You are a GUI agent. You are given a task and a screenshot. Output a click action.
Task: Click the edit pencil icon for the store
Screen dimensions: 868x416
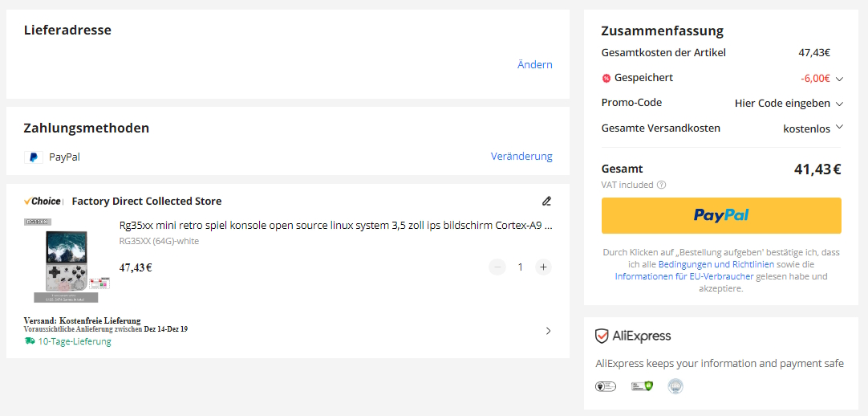[546, 201]
